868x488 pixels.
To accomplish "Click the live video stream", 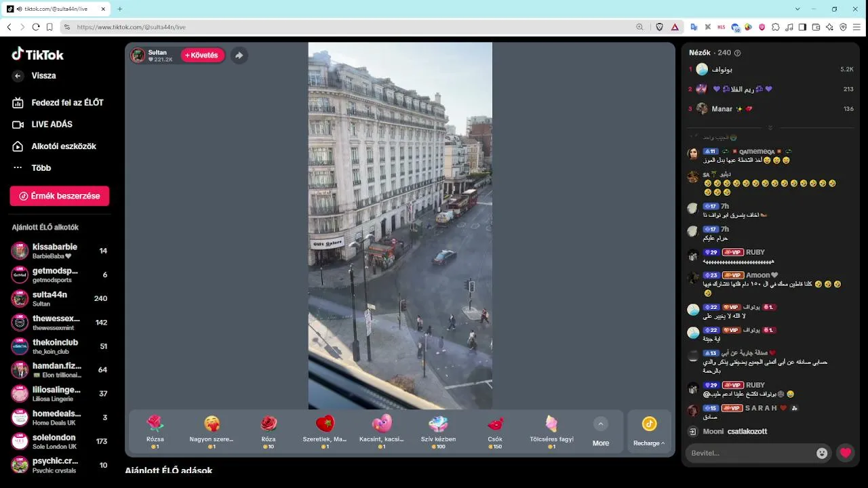I will tap(400, 226).
